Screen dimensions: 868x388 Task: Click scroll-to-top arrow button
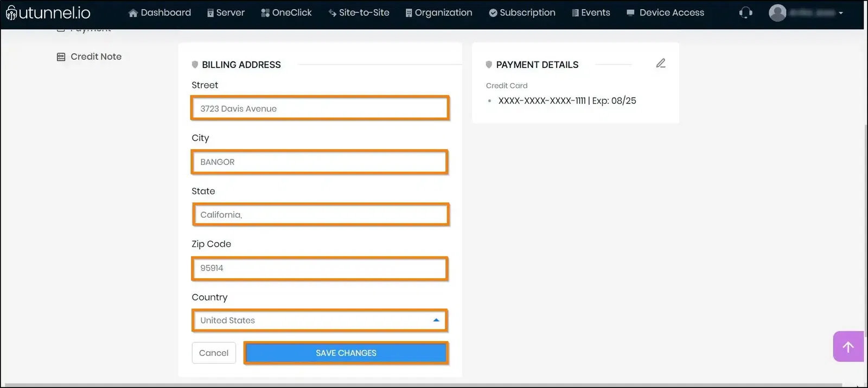pos(848,347)
